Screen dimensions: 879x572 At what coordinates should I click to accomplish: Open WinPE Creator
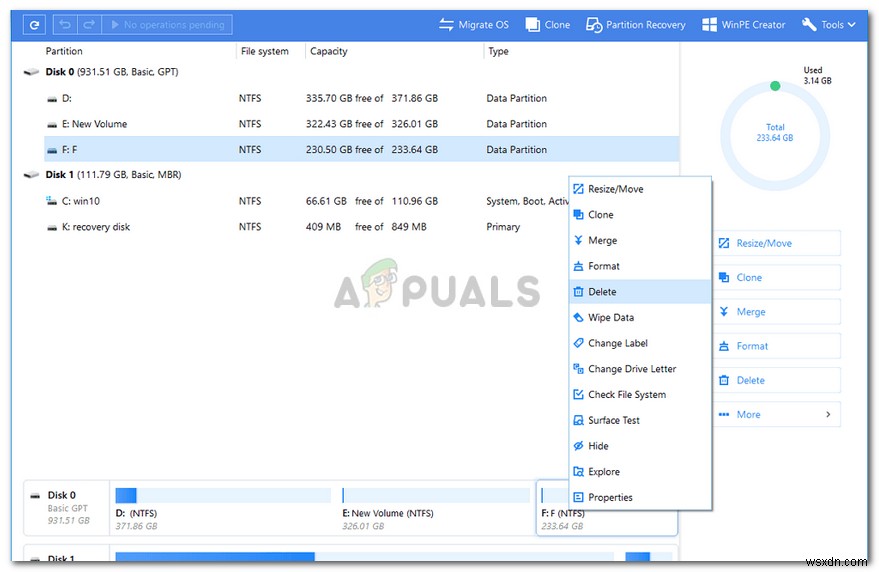point(743,25)
